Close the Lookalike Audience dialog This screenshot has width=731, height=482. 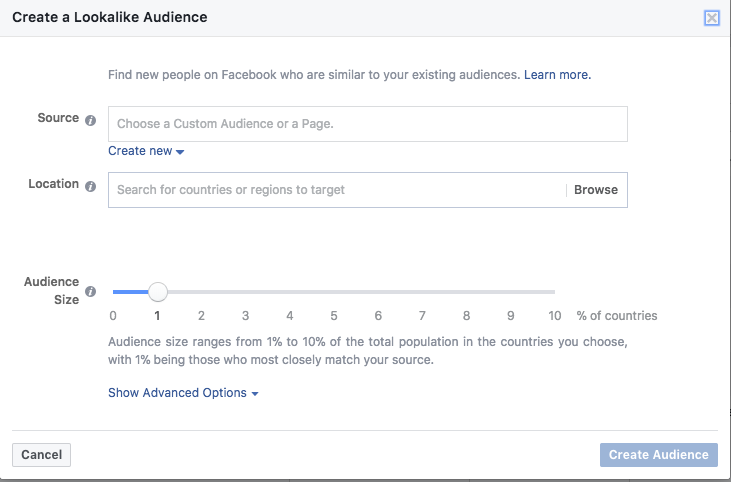tap(712, 18)
